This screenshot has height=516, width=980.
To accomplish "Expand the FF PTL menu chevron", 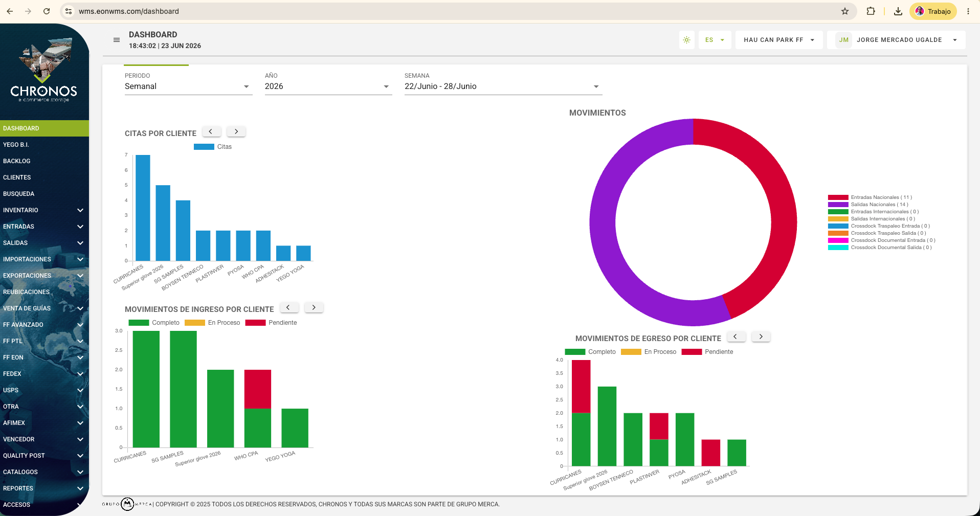I will coord(80,341).
